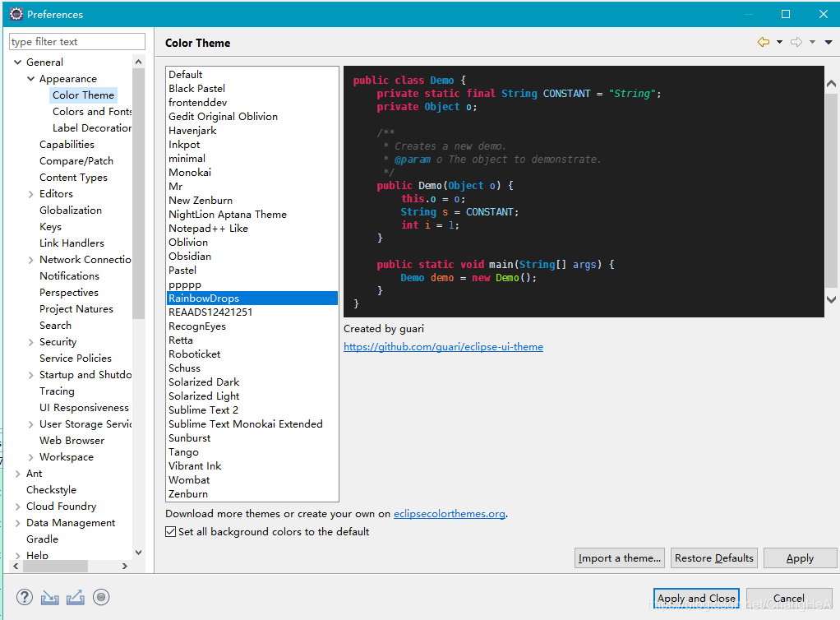Click the Preferences window gear icon

click(16, 14)
